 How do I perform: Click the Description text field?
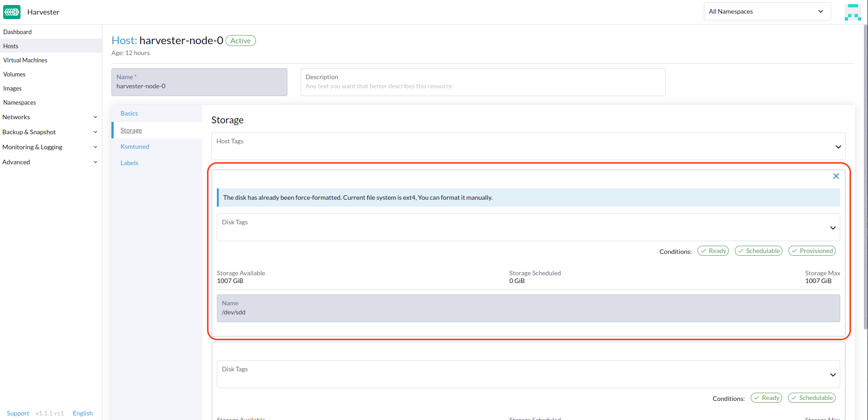[482, 86]
